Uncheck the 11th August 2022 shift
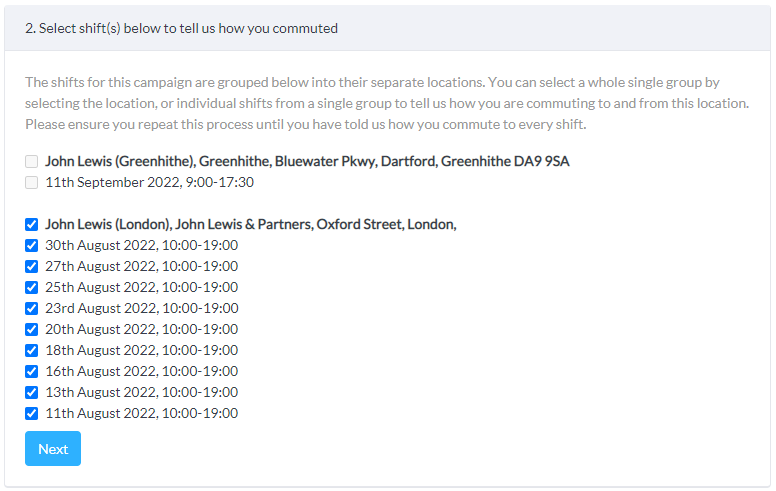 click(x=32, y=413)
